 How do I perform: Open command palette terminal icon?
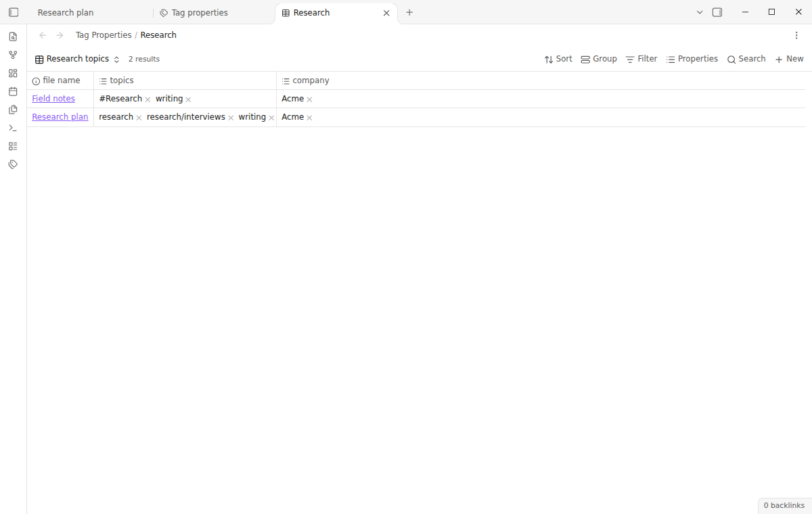click(x=13, y=128)
